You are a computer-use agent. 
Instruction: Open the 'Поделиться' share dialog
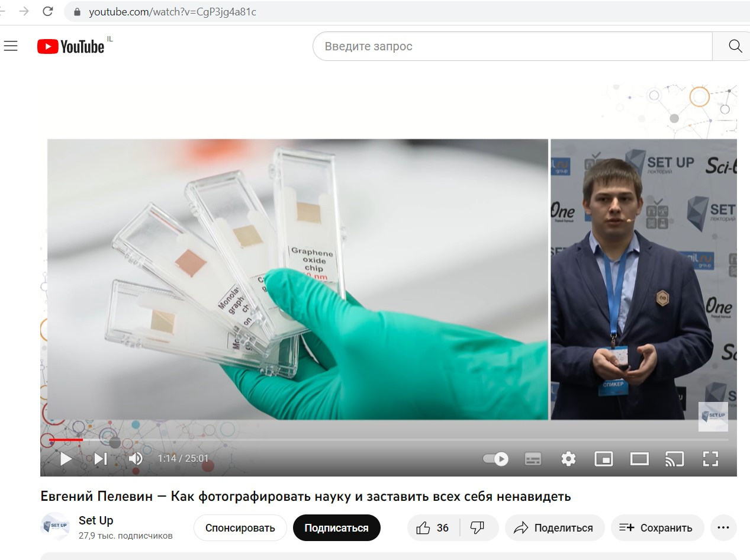(x=554, y=528)
